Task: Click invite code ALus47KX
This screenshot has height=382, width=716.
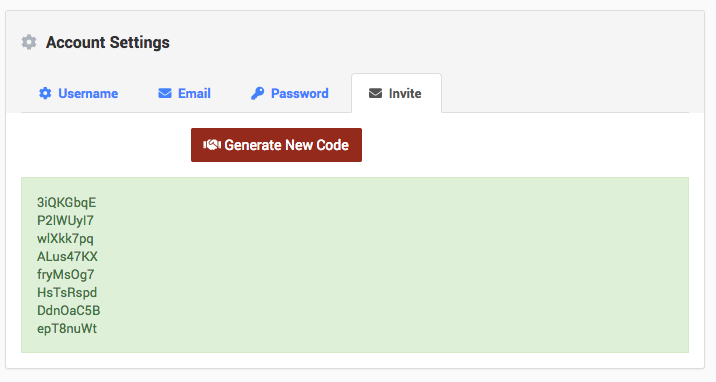Action: [x=67, y=256]
